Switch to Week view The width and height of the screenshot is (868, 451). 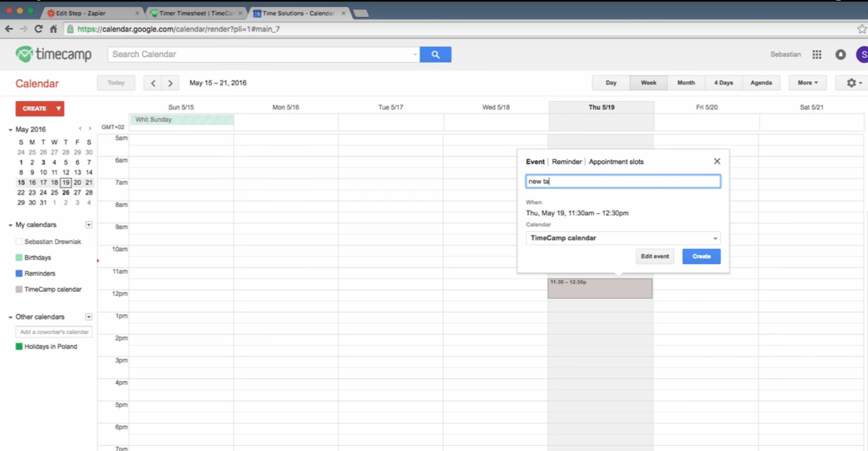[649, 83]
